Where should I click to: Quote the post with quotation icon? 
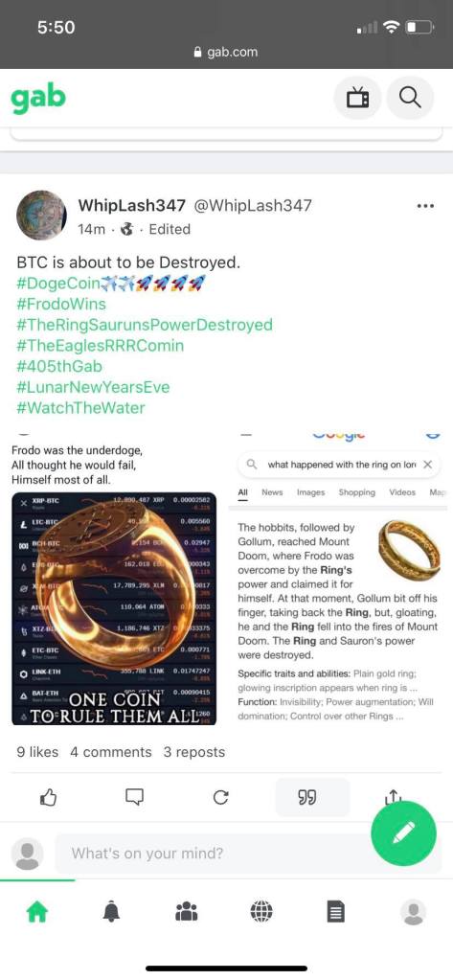(306, 797)
